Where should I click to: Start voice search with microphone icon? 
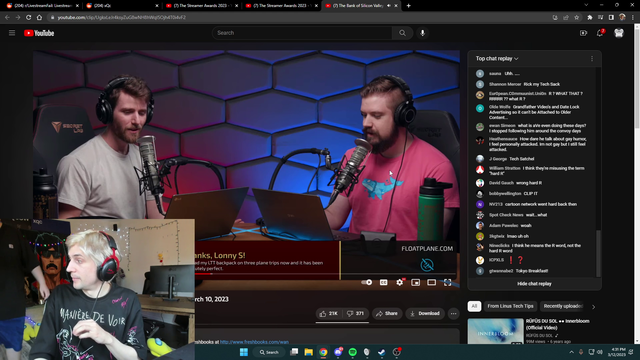click(x=422, y=33)
